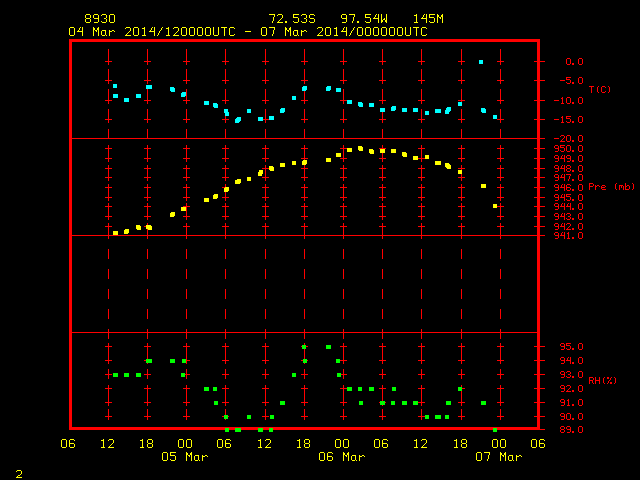Click the T(C) axis label
Viewport: 640px width, 480px height.
tap(600, 89)
